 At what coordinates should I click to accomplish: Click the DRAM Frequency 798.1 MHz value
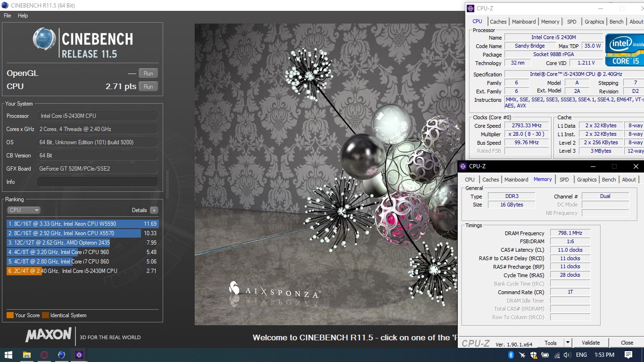[x=570, y=233]
